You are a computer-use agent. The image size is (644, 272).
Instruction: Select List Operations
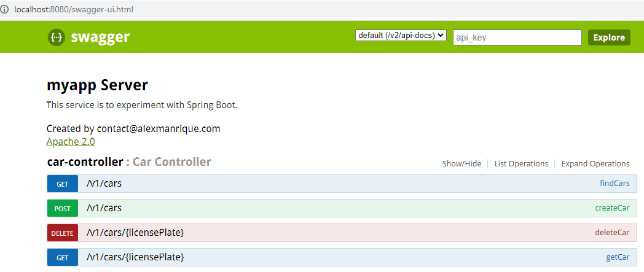[x=521, y=164]
